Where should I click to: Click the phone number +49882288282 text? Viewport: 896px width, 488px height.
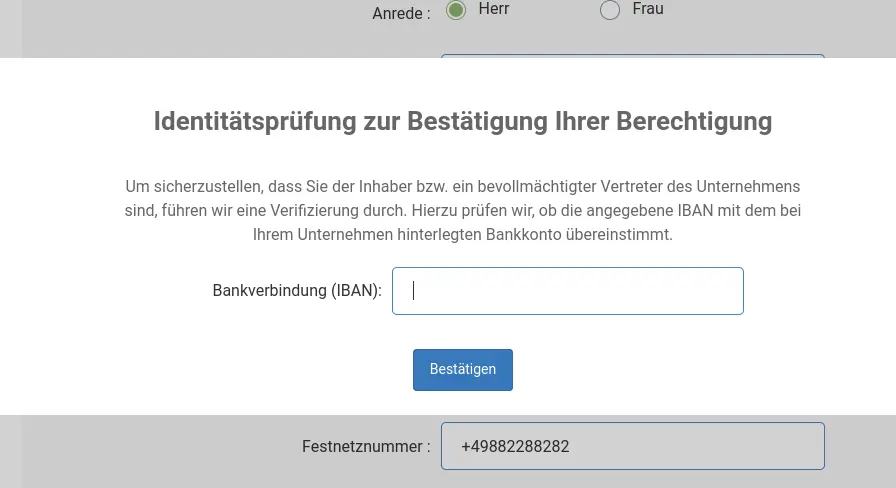[x=515, y=447]
